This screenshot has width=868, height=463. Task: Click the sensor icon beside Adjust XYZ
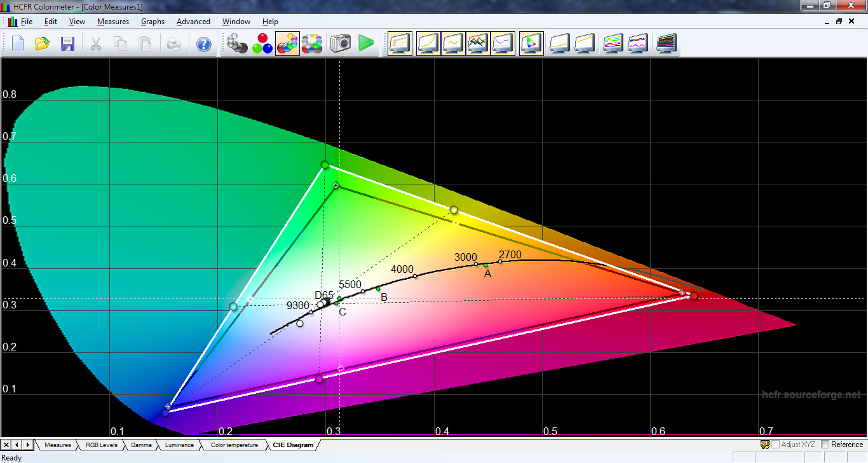765,445
